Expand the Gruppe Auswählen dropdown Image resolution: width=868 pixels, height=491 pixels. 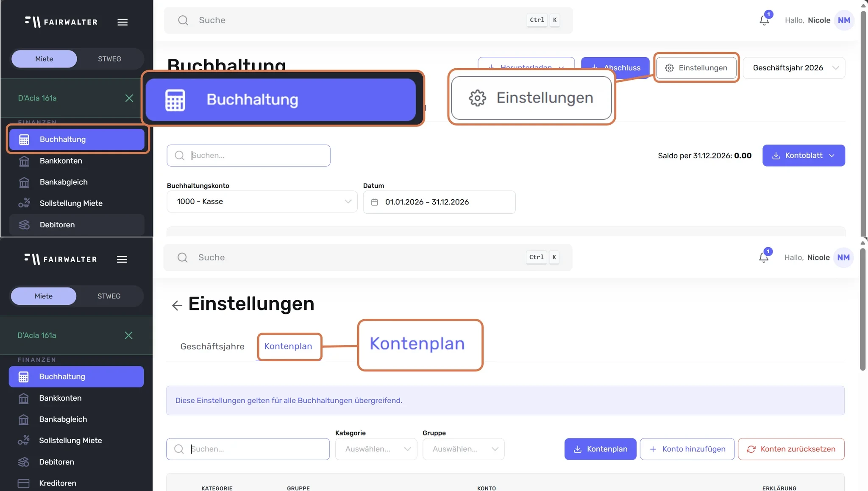[x=463, y=449]
